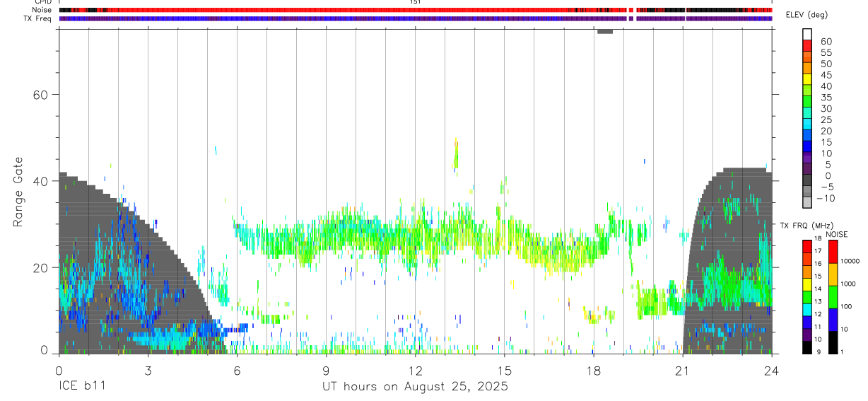This screenshot has height=401, width=868.
Task: Click the UT hours tick label '21'
Action: (x=683, y=369)
